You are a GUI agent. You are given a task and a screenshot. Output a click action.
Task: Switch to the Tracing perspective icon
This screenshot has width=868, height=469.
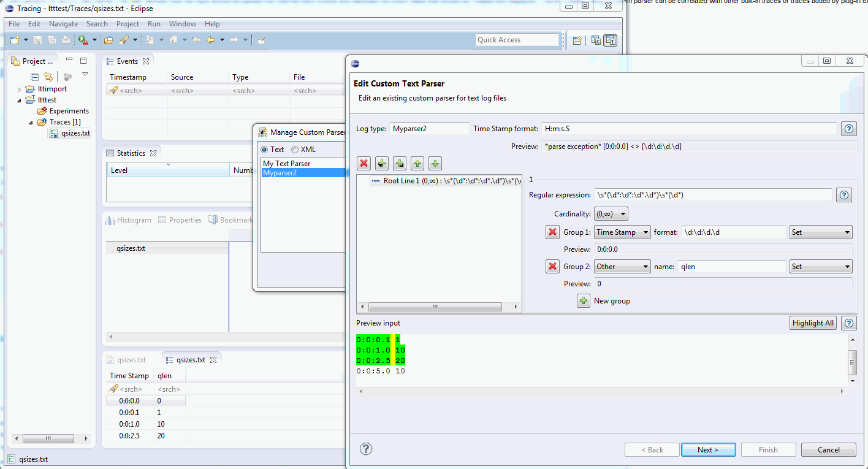610,40
